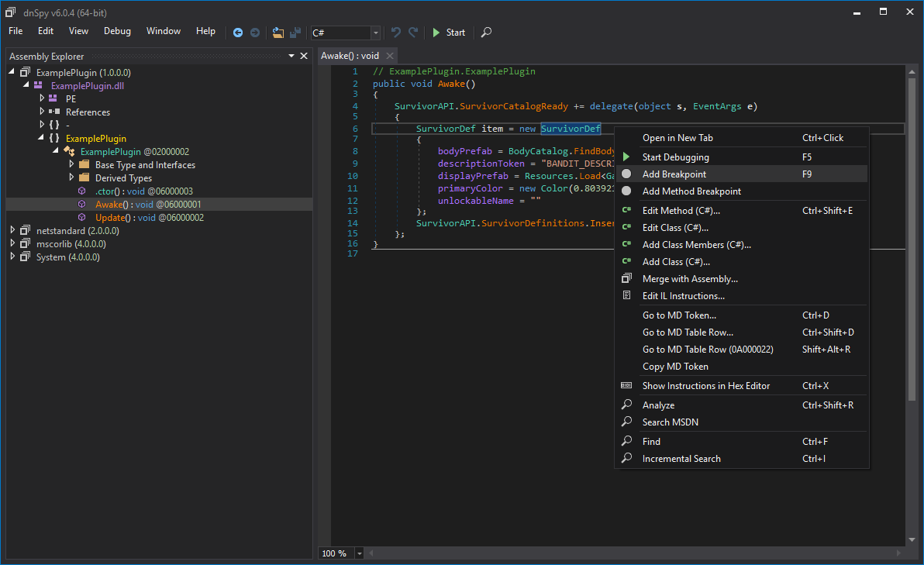The height and width of the screenshot is (565, 924).
Task: Open the 100 % zoom dropdown
Action: pyautogui.click(x=359, y=553)
